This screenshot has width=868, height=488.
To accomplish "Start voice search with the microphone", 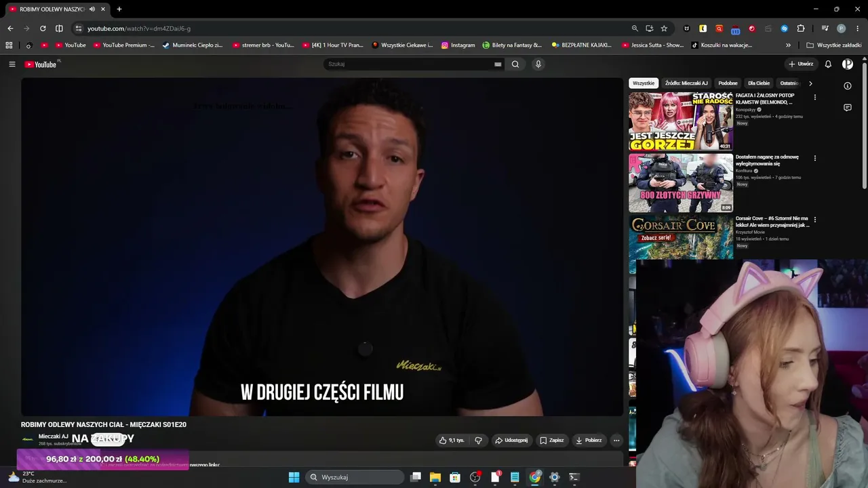I will 538,64.
